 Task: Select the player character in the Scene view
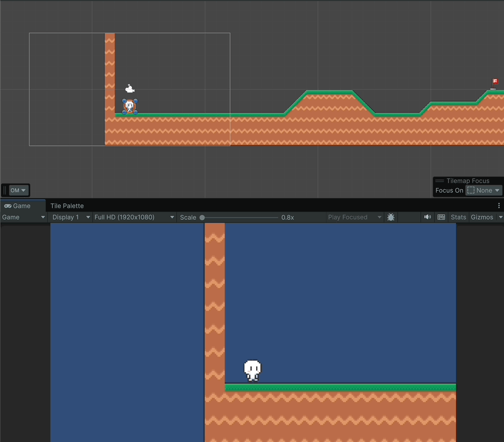(130, 107)
